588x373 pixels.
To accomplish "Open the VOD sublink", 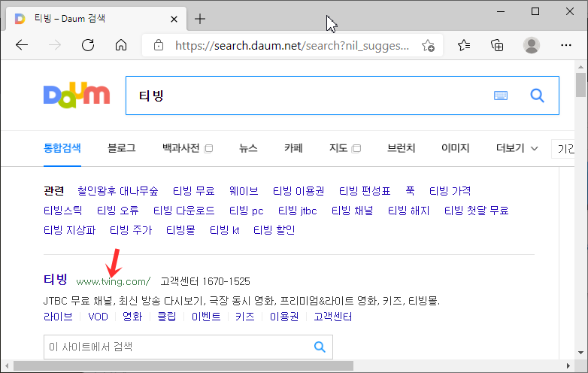I will click(x=98, y=317).
